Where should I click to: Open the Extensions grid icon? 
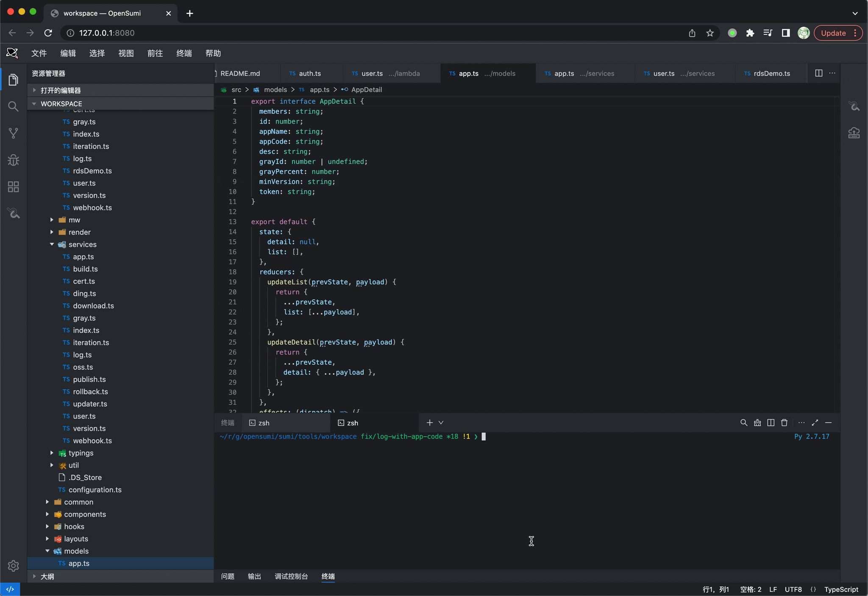pyautogui.click(x=13, y=187)
